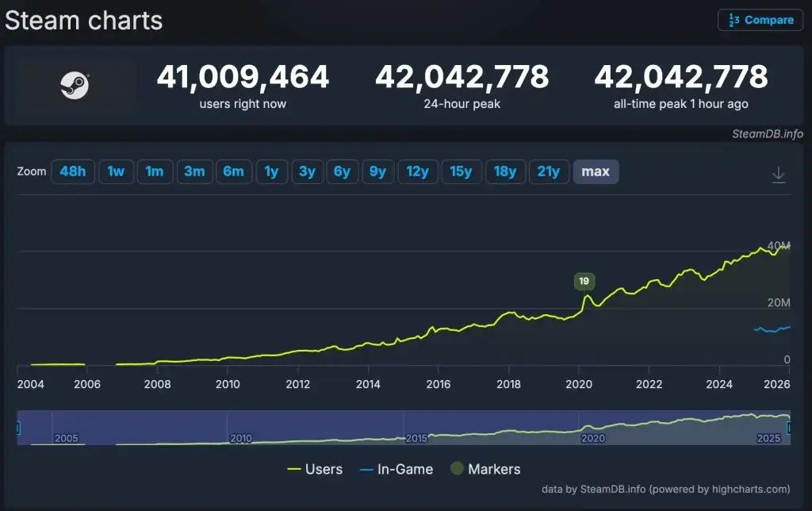Click the right navigator range handle

tap(789, 428)
